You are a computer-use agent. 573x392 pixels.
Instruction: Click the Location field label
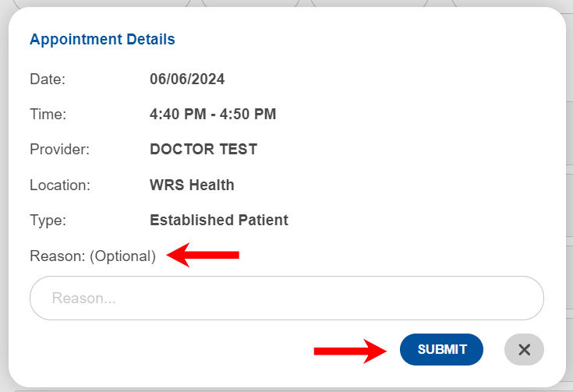tap(60, 185)
